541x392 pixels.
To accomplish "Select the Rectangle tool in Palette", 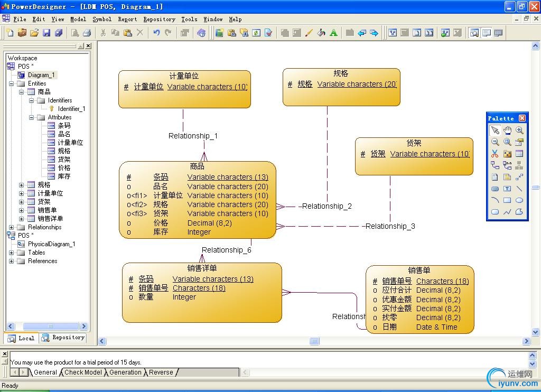I will (x=507, y=200).
